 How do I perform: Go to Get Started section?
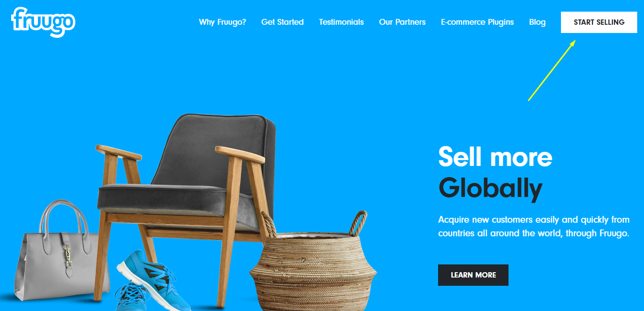(x=282, y=22)
